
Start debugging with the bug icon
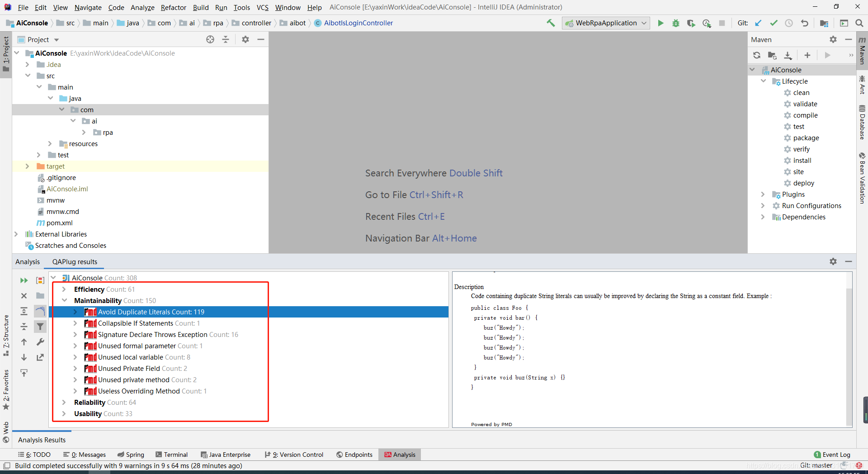[676, 23]
